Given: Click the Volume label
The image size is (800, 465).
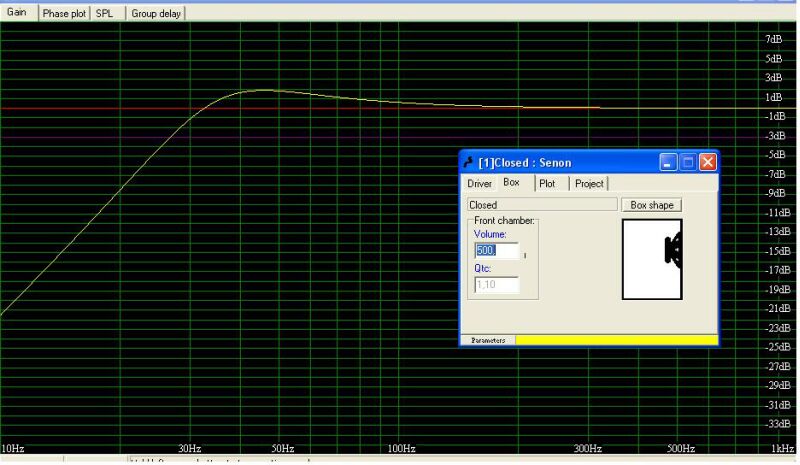Looking at the screenshot, I should point(490,234).
